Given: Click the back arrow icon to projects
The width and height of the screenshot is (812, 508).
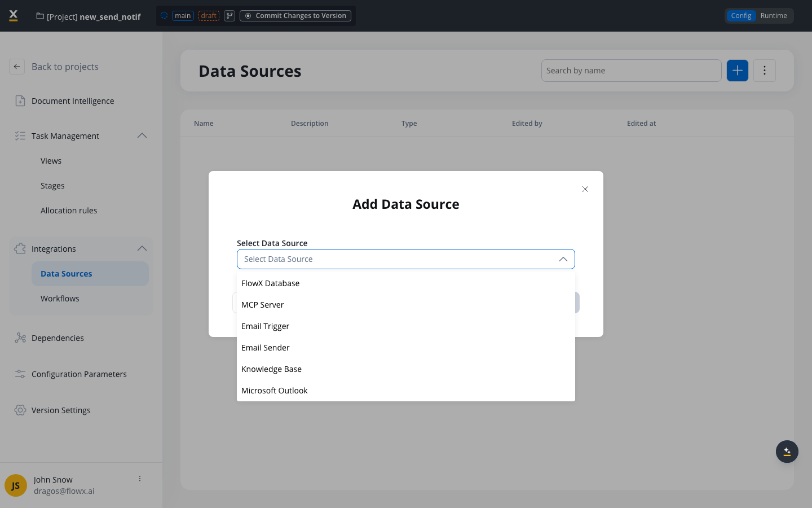Looking at the screenshot, I should 17,67.
